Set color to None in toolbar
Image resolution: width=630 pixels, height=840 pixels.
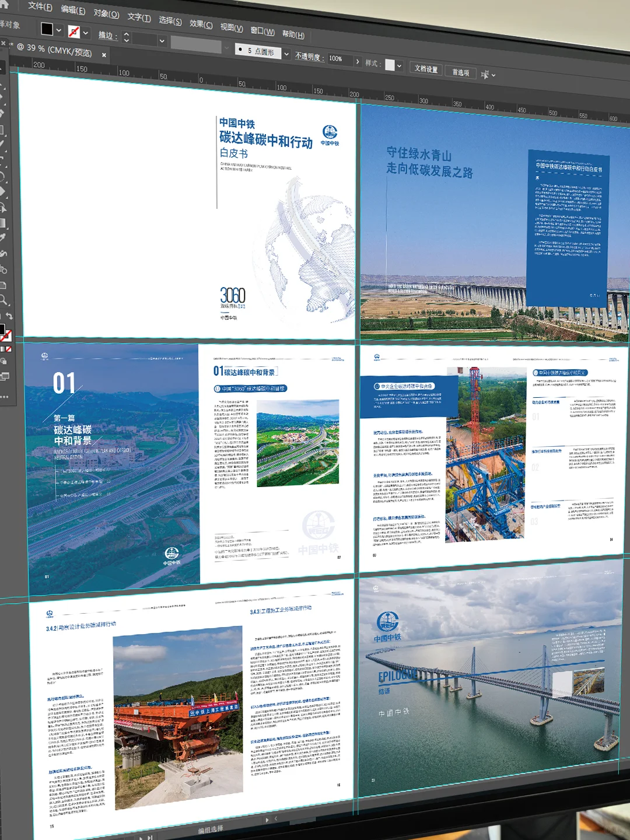(x=8, y=349)
